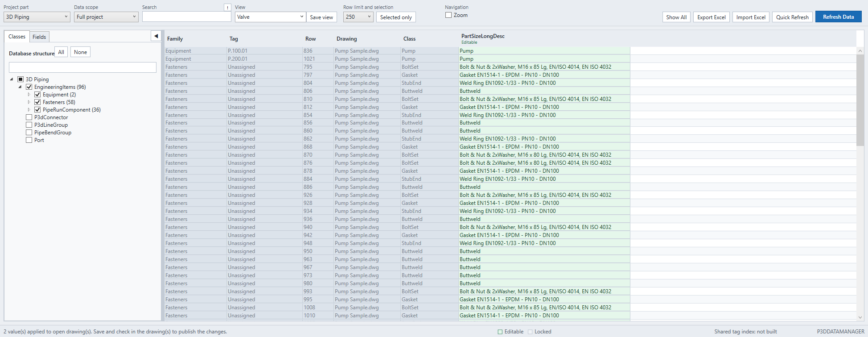Select the Classes tab
The width and height of the screenshot is (868, 337).
coord(17,37)
